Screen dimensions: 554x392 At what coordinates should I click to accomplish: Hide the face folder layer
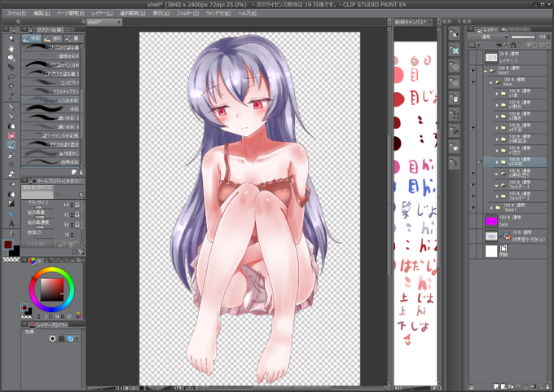point(473,82)
